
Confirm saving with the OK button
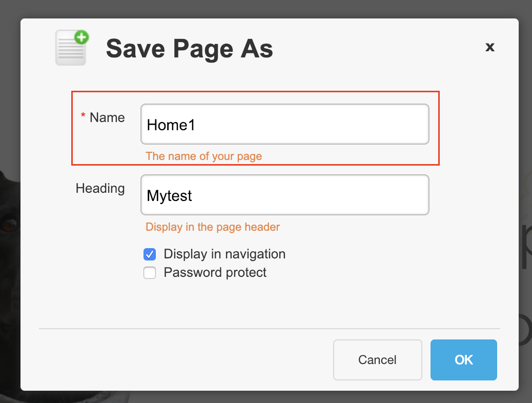coord(463,360)
